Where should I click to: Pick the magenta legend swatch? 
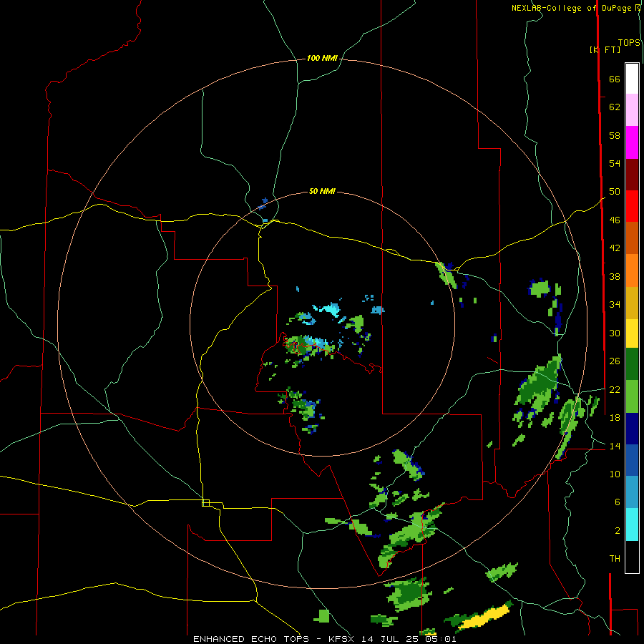point(632,142)
